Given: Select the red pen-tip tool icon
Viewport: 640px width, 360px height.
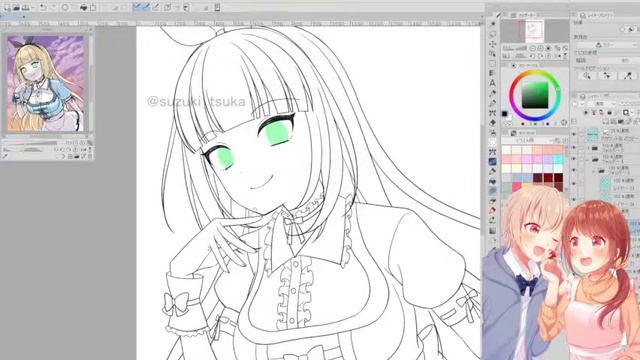Looking at the screenshot, I should pyautogui.click(x=493, y=211).
